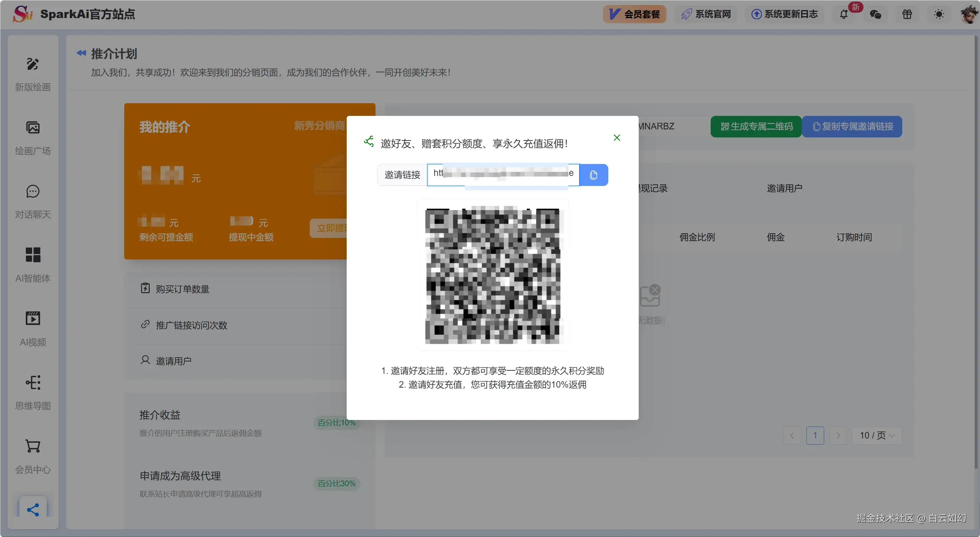This screenshot has height=537, width=980.
Task: Open AI智能体 apps in sidebar
Action: point(33,265)
